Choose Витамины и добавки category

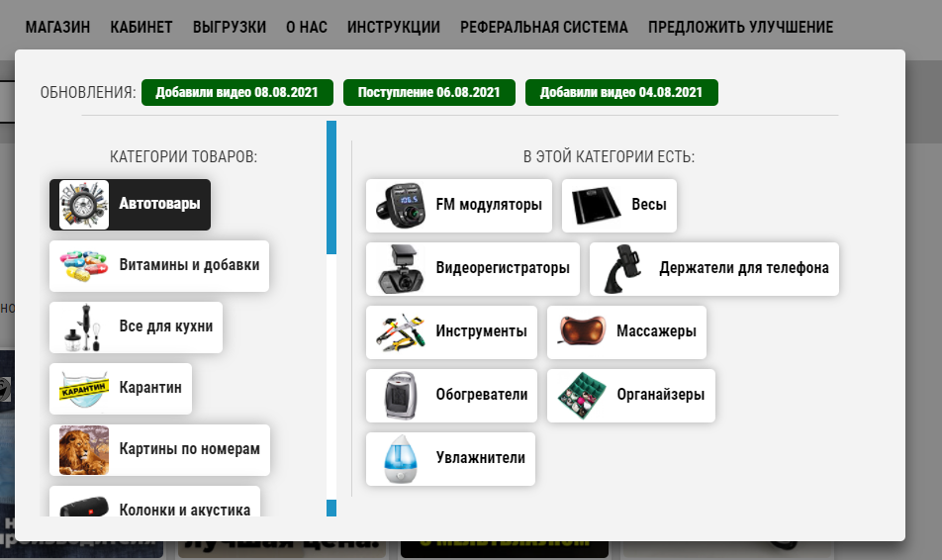(x=159, y=266)
